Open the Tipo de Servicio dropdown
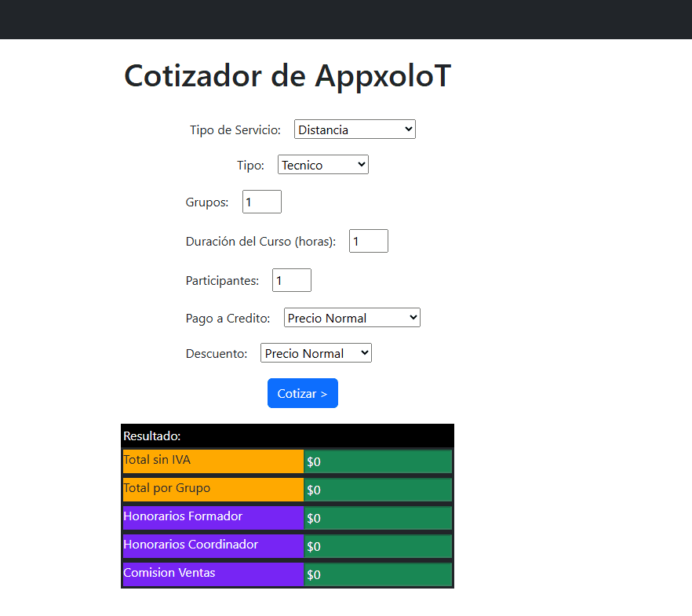The height and width of the screenshot is (616, 692). coord(355,129)
